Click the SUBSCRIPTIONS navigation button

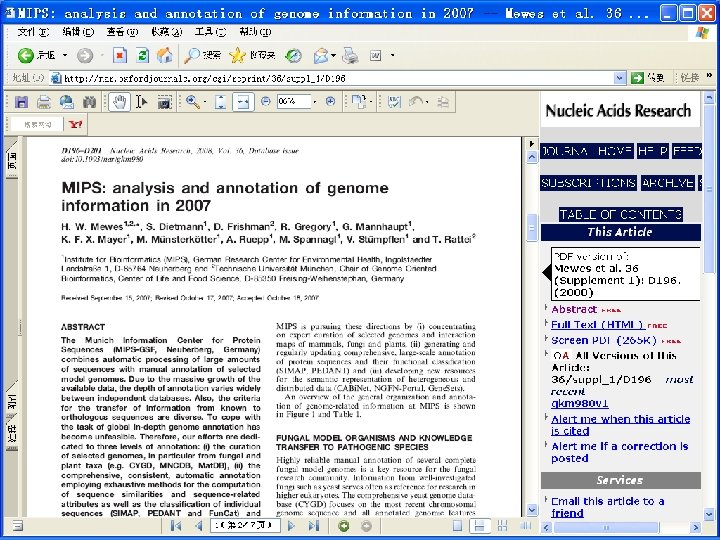point(588,183)
